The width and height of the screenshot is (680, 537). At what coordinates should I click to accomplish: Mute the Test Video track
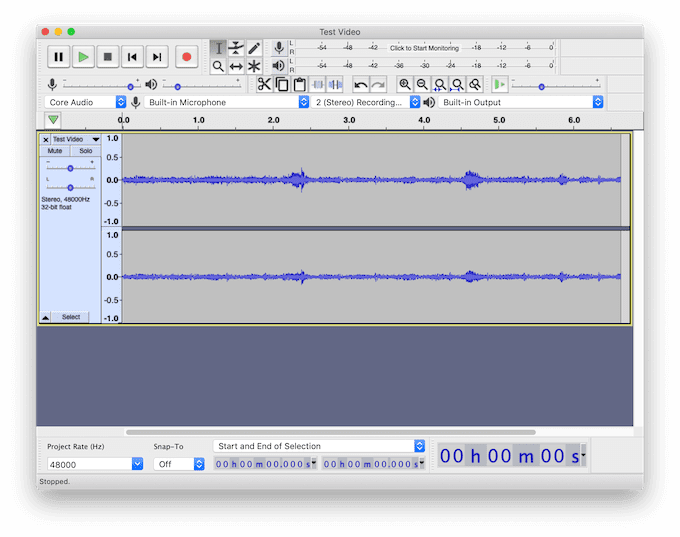pos(55,151)
